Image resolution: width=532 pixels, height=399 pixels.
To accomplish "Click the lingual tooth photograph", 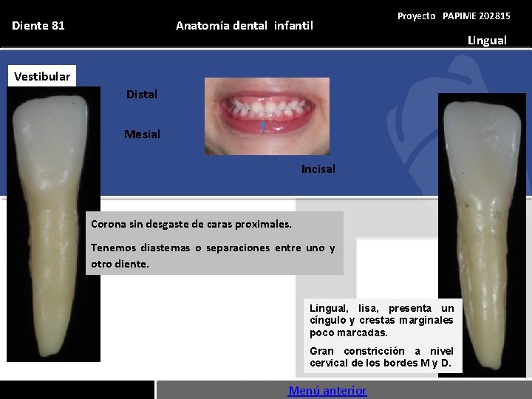I will (x=482, y=235).
